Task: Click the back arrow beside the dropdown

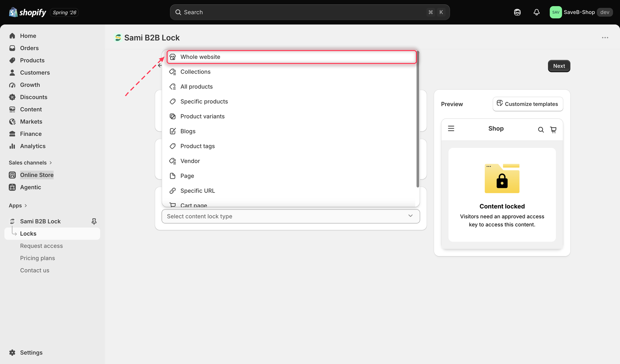Action: pyautogui.click(x=160, y=66)
